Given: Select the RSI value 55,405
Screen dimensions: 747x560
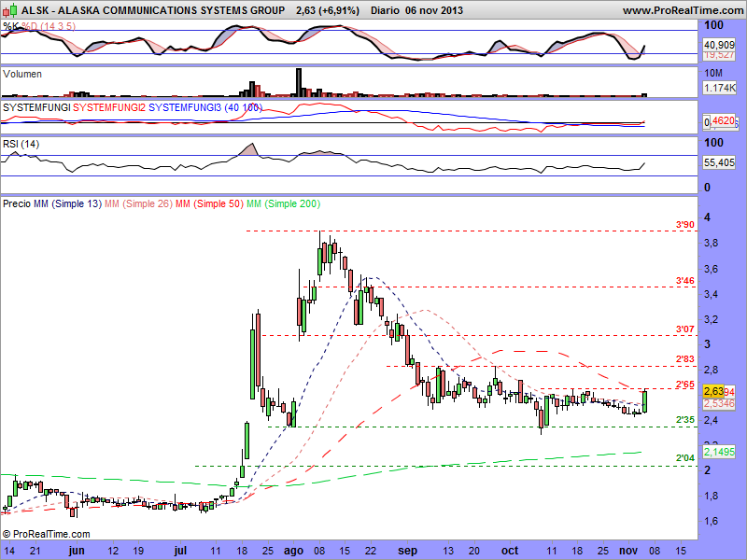Looking at the screenshot, I should [719, 162].
